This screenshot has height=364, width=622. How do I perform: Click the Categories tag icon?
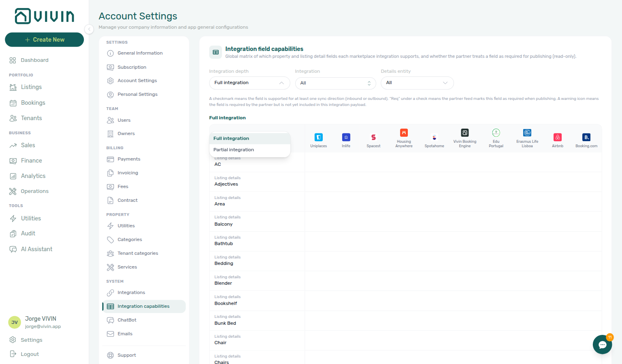click(110, 240)
